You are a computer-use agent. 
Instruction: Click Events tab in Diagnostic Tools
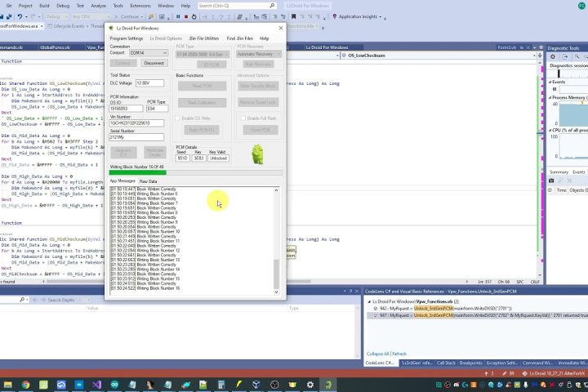(x=579, y=172)
